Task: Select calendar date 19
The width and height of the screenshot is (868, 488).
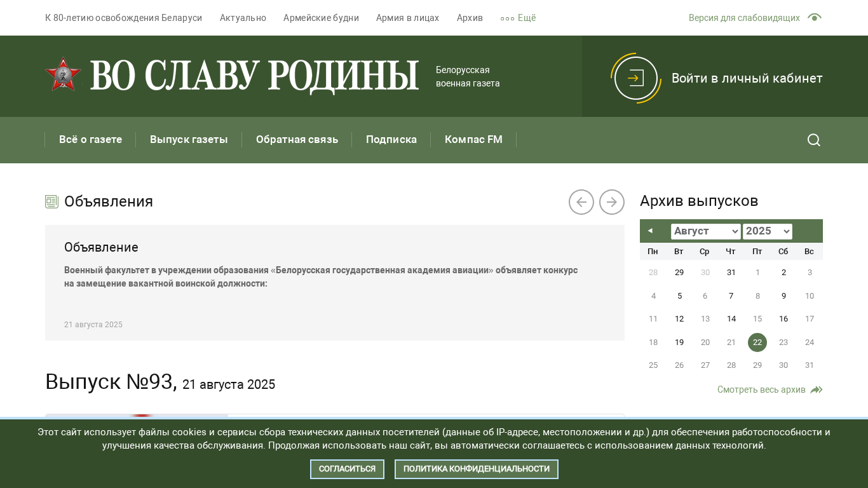Action: coord(679,342)
